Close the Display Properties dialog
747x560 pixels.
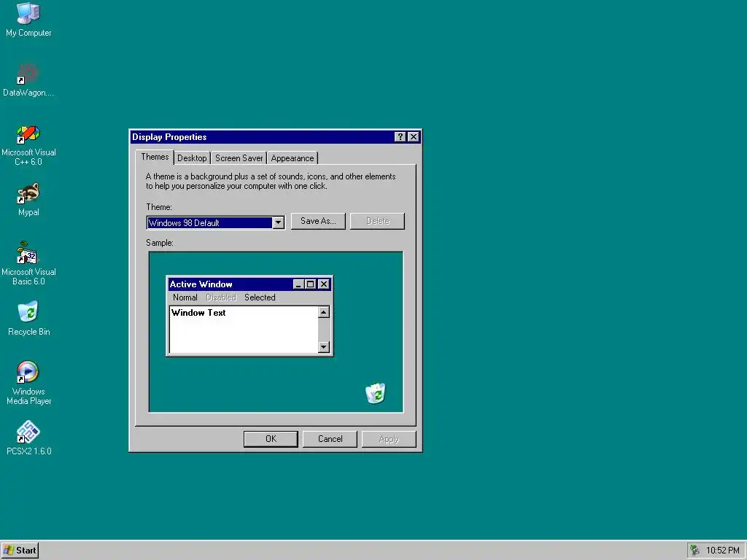point(414,137)
